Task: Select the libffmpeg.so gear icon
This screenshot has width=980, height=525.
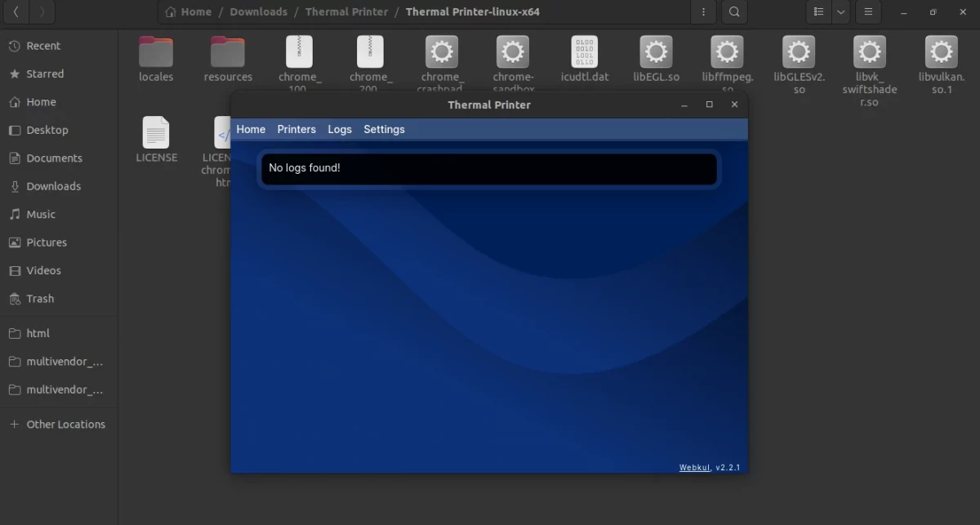Action: tap(727, 51)
